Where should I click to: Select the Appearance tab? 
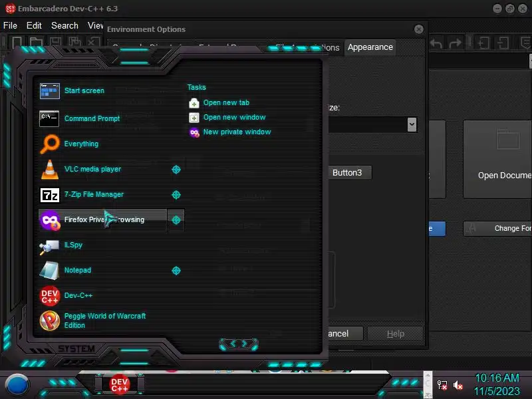(370, 47)
